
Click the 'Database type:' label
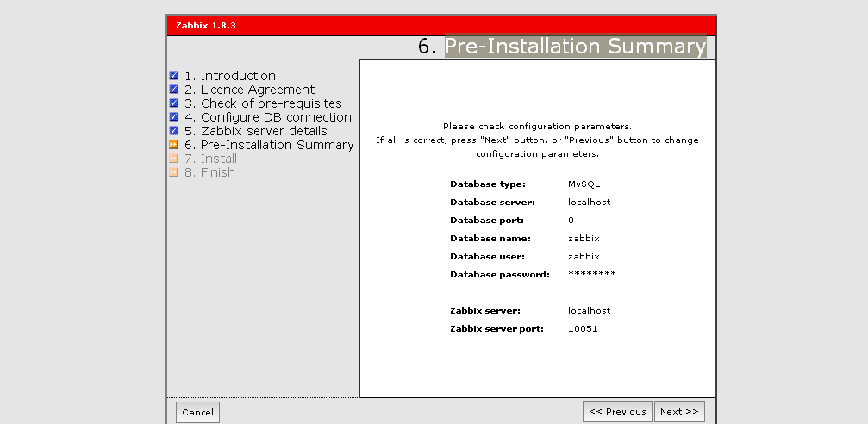tap(488, 184)
